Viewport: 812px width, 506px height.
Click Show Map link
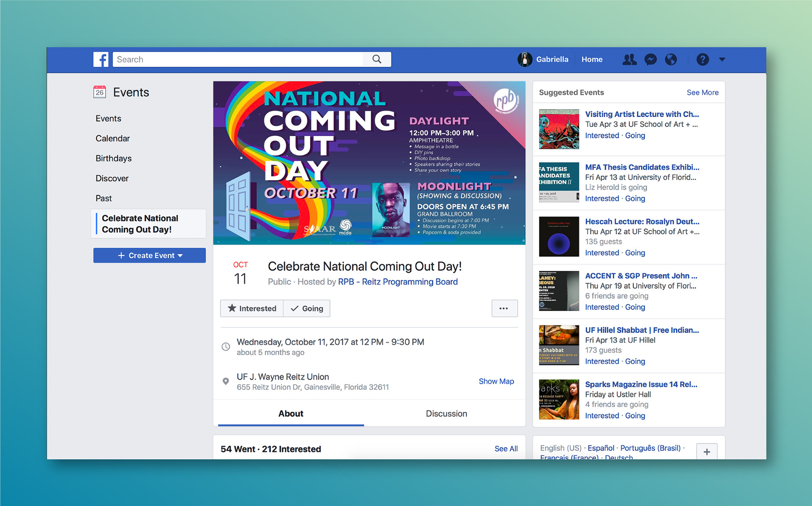pyautogui.click(x=496, y=381)
